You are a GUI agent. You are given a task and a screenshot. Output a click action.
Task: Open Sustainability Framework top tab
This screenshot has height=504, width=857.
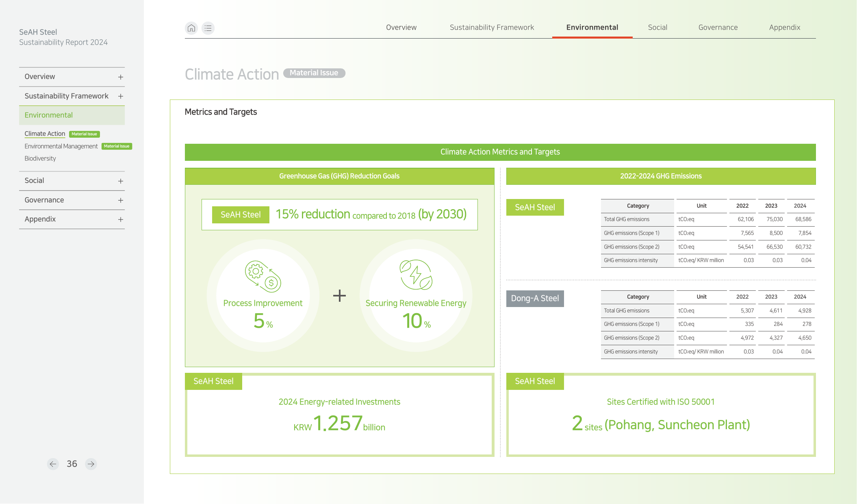tap(492, 27)
